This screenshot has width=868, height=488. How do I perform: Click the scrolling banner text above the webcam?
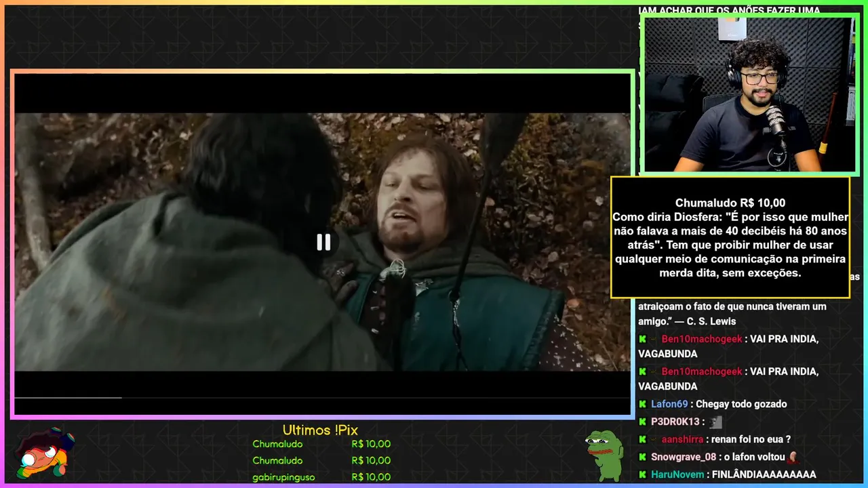pyautogui.click(x=730, y=11)
